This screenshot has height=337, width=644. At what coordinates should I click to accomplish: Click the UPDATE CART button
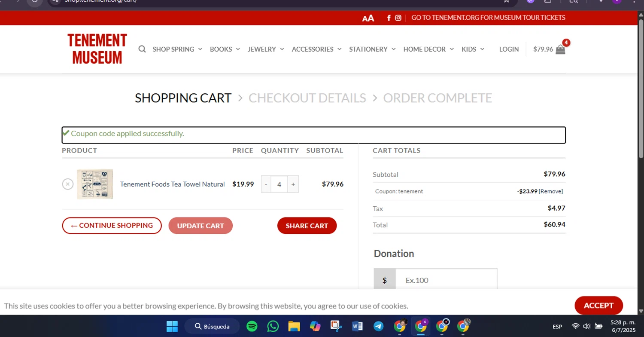[200, 226]
